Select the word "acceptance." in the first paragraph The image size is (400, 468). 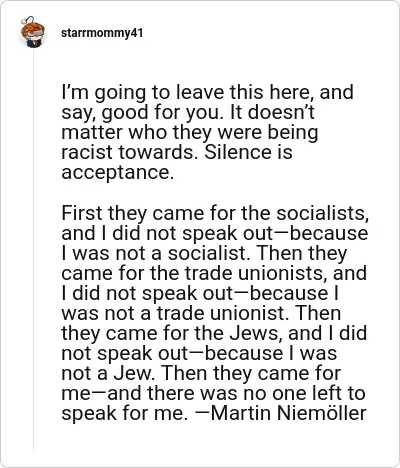click(117, 173)
